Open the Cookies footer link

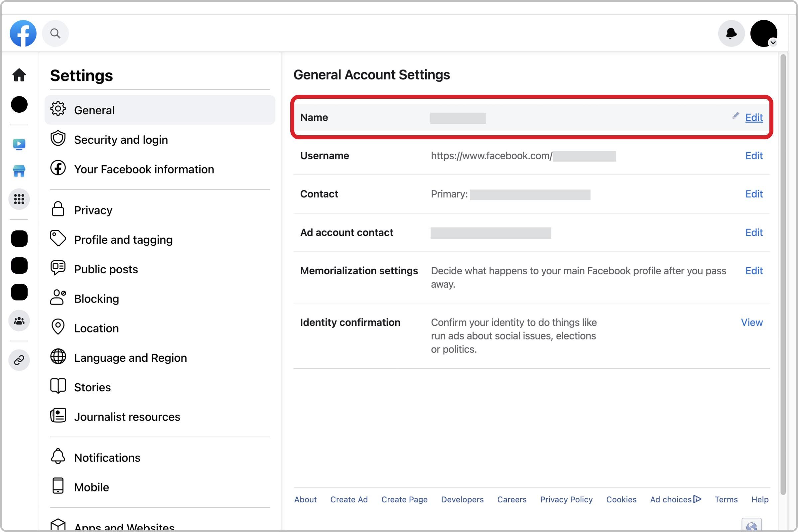click(x=621, y=500)
